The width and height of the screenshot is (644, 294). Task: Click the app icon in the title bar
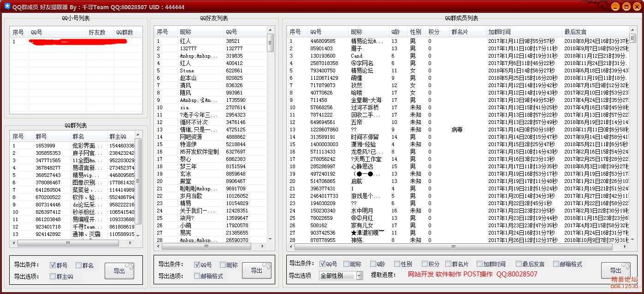(x=7, y=6)
